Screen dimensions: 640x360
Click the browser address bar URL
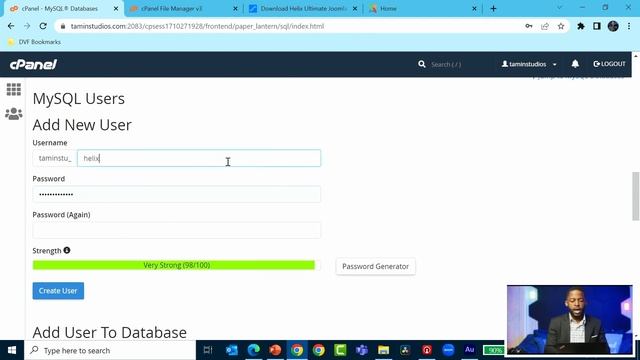[x=197, y=26]
